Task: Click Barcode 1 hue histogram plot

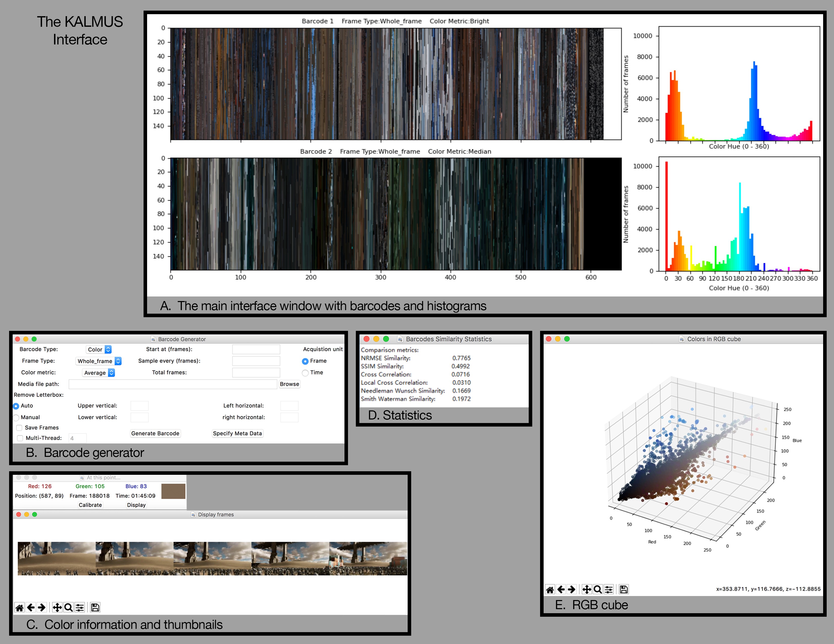Action: click(x=739, y=84)
